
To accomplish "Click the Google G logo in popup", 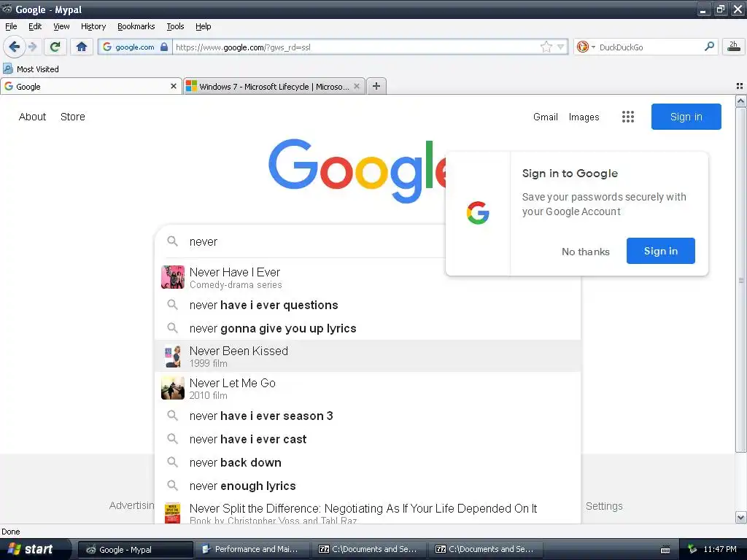I will (x=478, y=213).
